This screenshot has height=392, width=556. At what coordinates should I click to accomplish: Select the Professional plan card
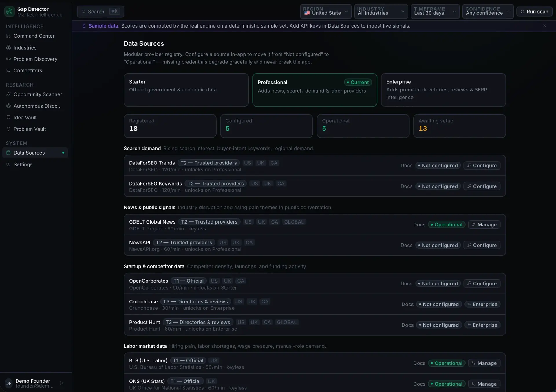pyautogui.click(x=314, y=90)
